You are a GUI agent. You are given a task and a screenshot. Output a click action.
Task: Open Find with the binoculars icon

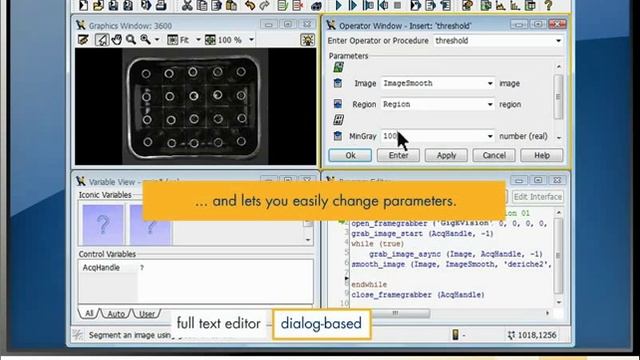click(x=316, y=5)
